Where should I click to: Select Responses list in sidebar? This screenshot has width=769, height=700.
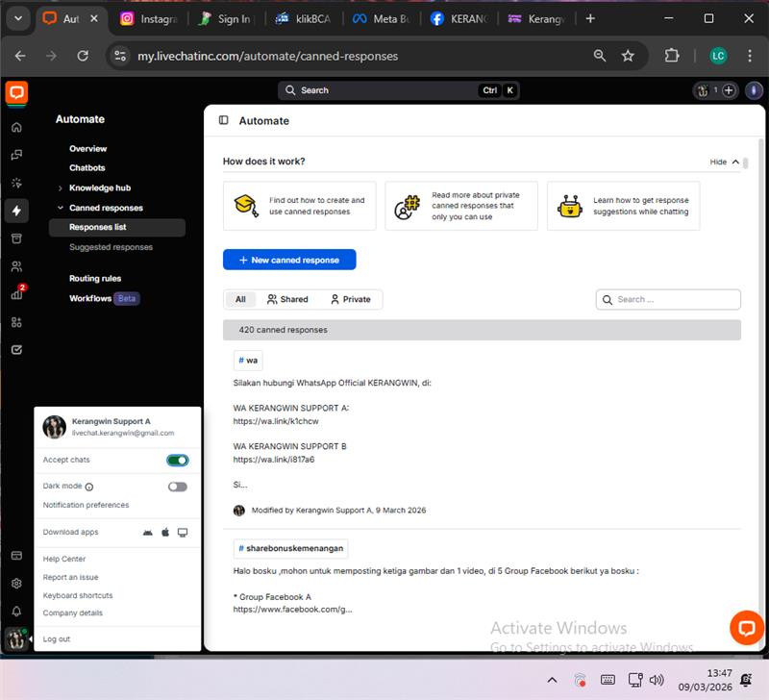click(x=116, y=227)
